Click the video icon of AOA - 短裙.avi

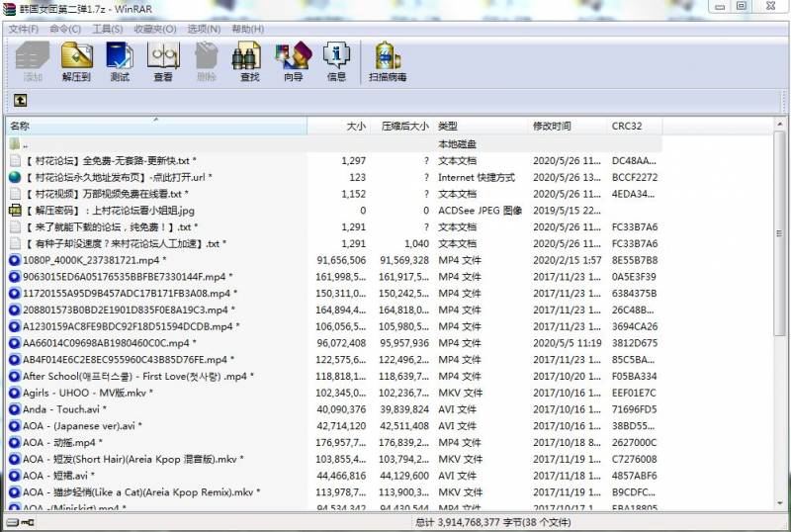pyautogui.click(x=15, y=476)
